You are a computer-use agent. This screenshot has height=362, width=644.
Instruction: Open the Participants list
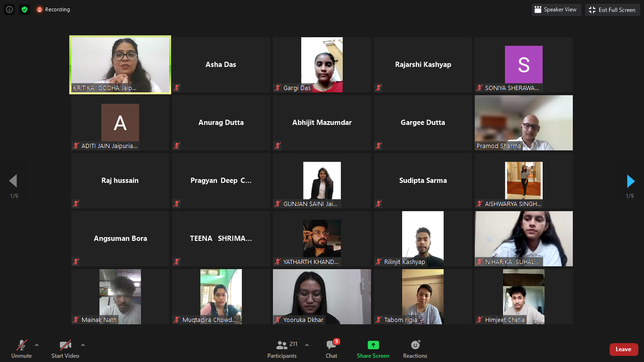click(x=282, y=349)
